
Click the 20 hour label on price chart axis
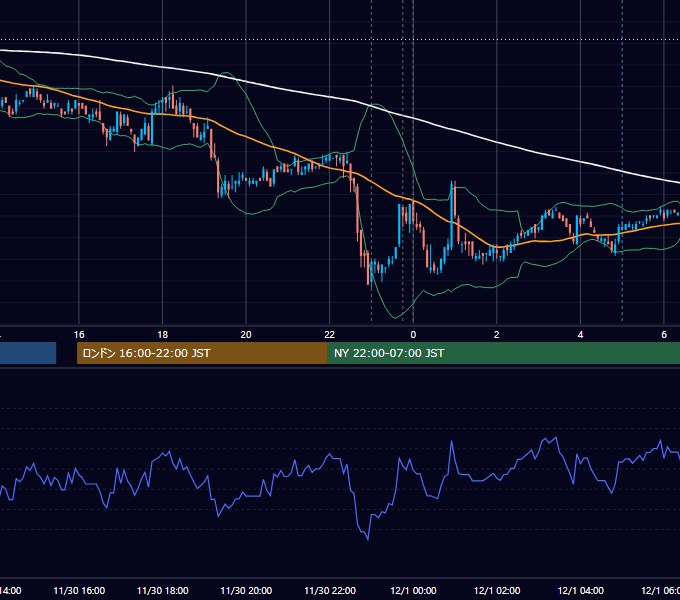pyautogui.click(x=246, y=335)
